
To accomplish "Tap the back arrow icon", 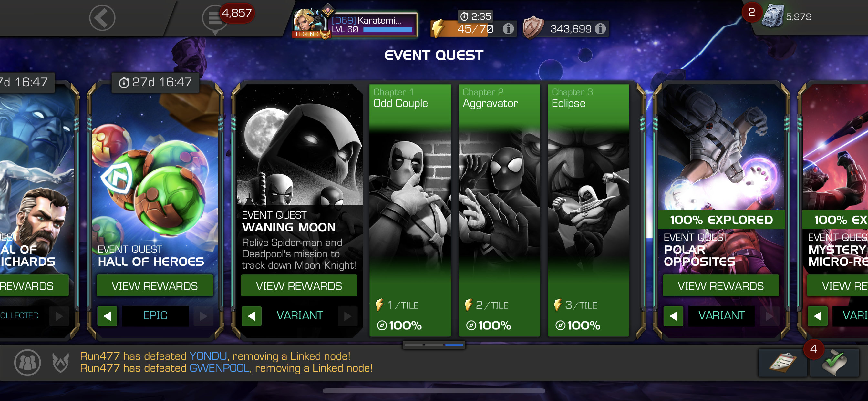I will [102, 18].
